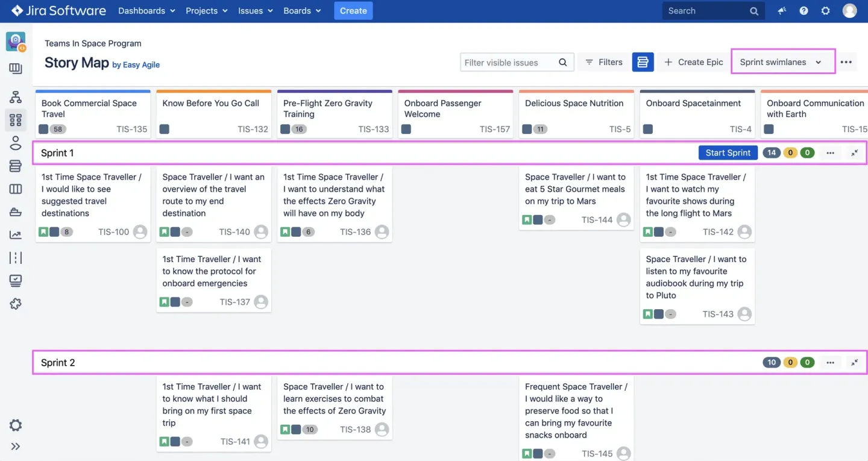Screen dimensions: 868x461
Task: Click the blue swimlane view icon in the toolbar
Action: [x=643, y=61]
